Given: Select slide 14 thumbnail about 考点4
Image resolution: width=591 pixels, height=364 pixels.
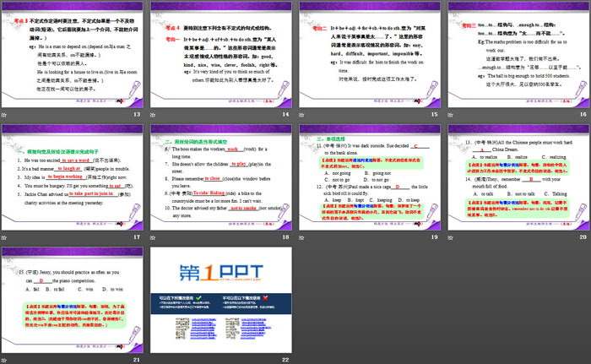Looking at the screenshot, I should coord(221,54).
